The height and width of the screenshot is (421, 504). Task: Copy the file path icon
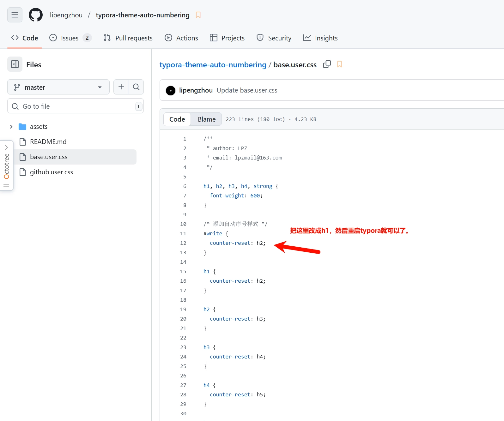(327, 64)
